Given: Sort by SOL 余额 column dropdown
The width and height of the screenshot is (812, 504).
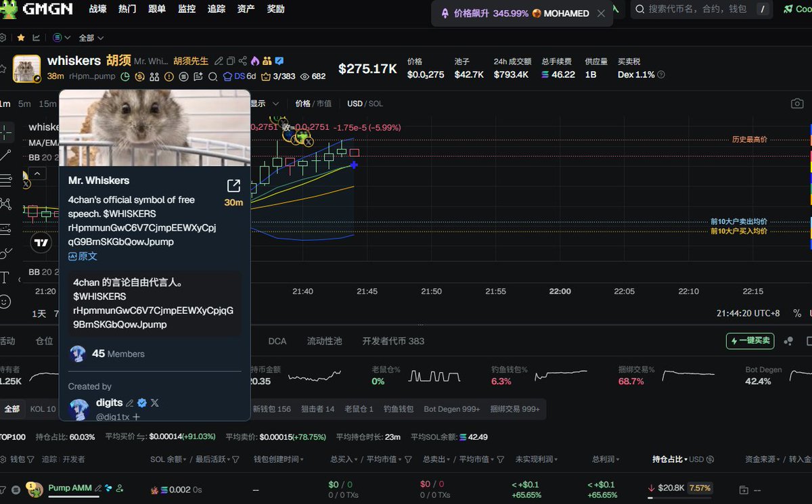Looking at the screenshot, I should pos(168,459).
